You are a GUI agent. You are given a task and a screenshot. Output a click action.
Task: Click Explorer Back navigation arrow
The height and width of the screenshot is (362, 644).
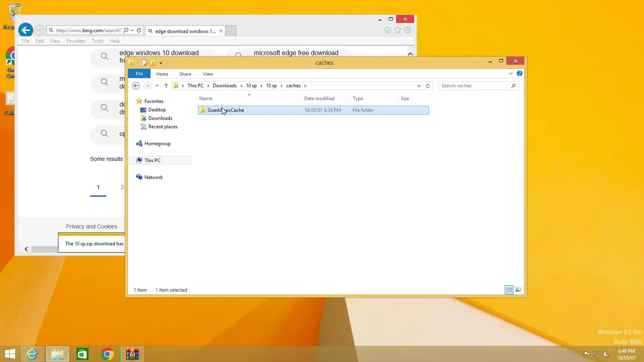(x=136, y=86)
